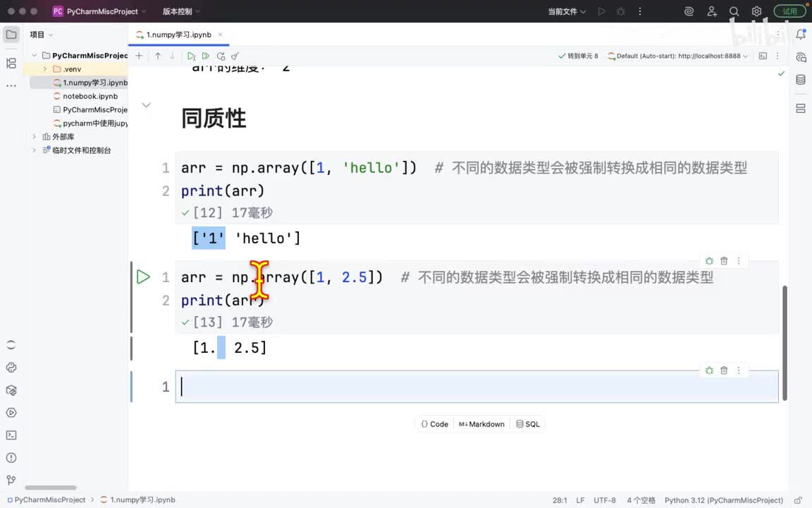The image size is (812, 508).
Task: Restart the Jupyter kernel
Action: (221, 56)
